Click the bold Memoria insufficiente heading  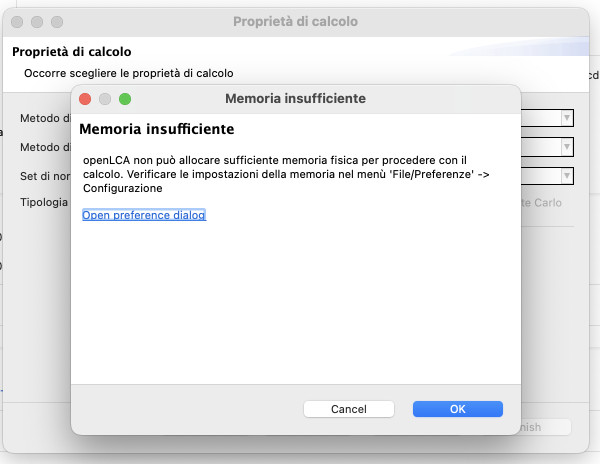click(x=157, y=129)
